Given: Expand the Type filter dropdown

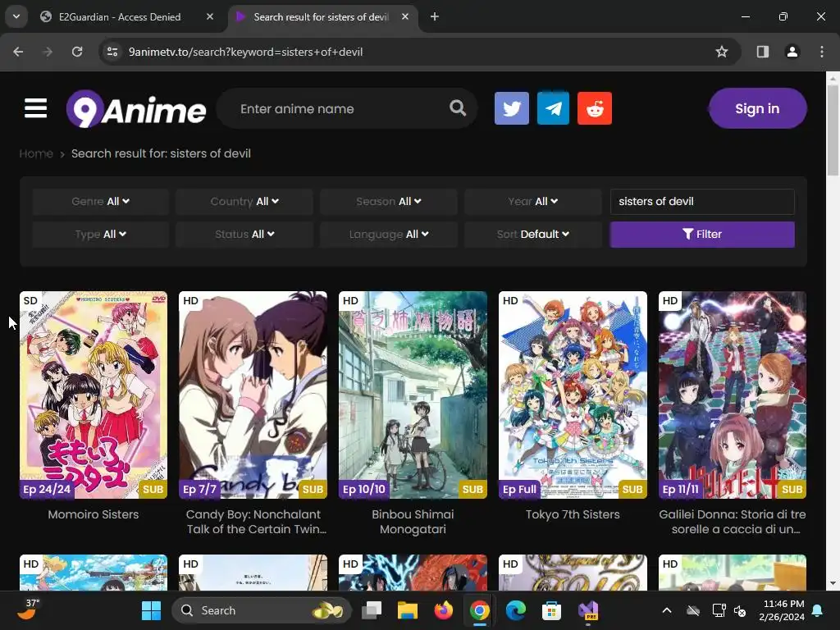Looking at the screenshot, I should 100,234.
